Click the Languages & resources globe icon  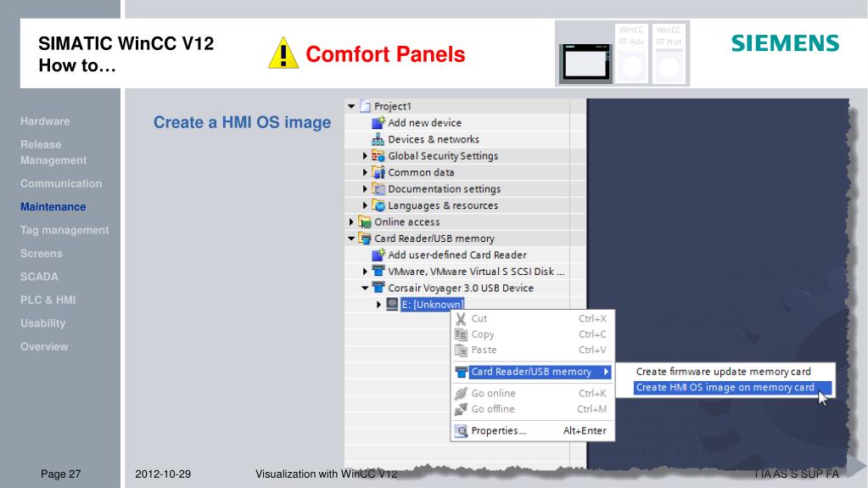pyautogui.click(x=378, y=205)
